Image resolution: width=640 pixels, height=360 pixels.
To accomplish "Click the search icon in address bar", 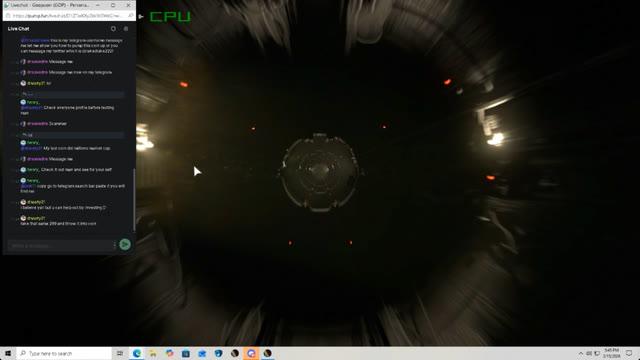I will [x=131, y=16].
